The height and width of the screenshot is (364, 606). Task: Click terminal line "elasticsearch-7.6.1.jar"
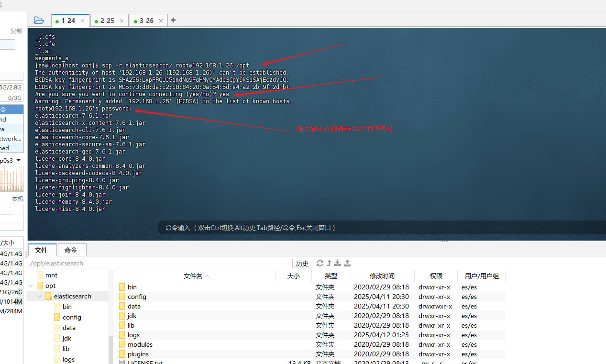tap(74, 115)
